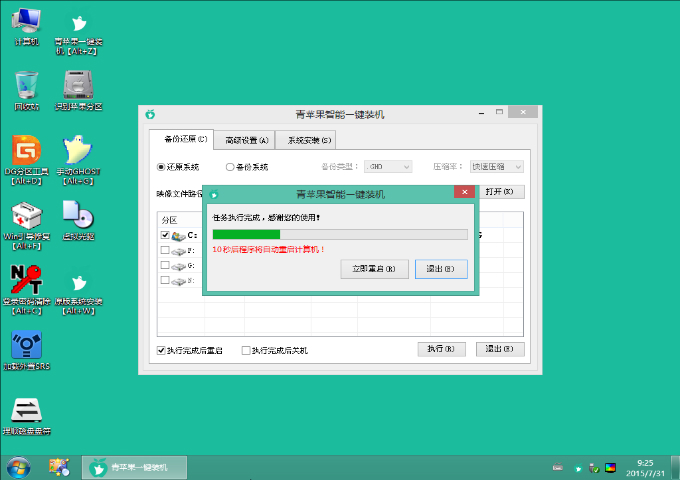Click the C: drive icon in partition list
The image size is (680, 480).
click(178, 236)
